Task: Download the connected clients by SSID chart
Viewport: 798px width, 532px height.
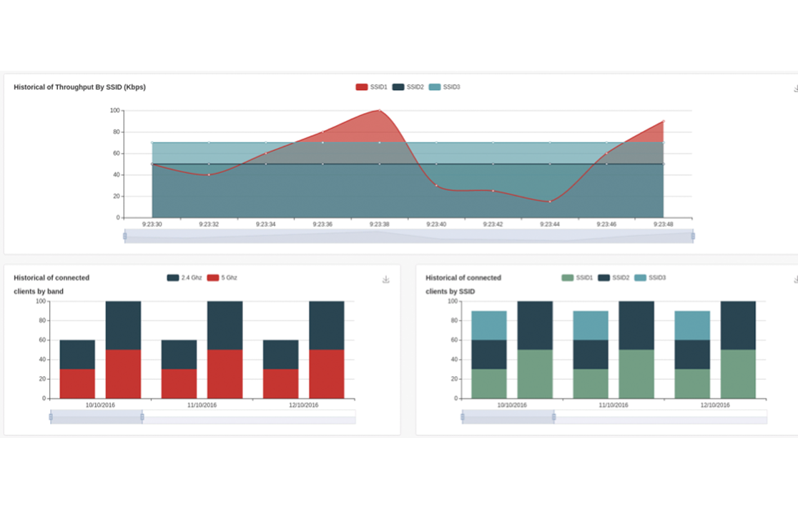Action: (x=795, y=280)
